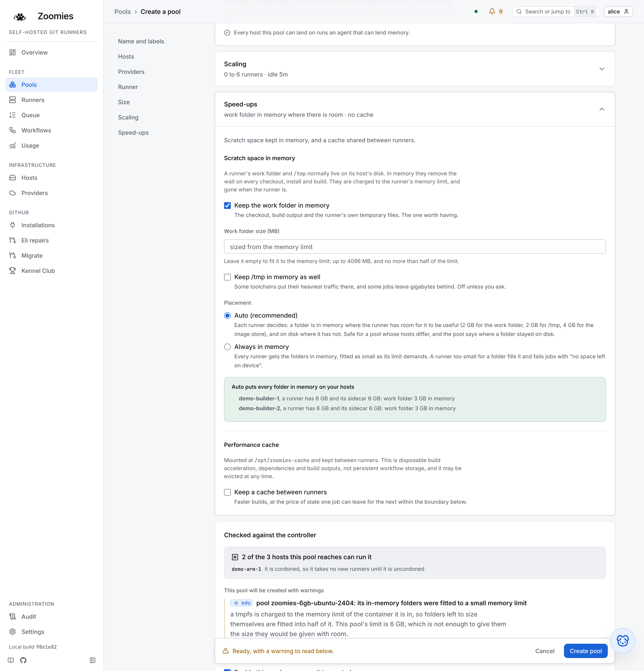Click the Usage chart icon
The width and height of the screenshot is (644, 671).
tap(13, 146)
